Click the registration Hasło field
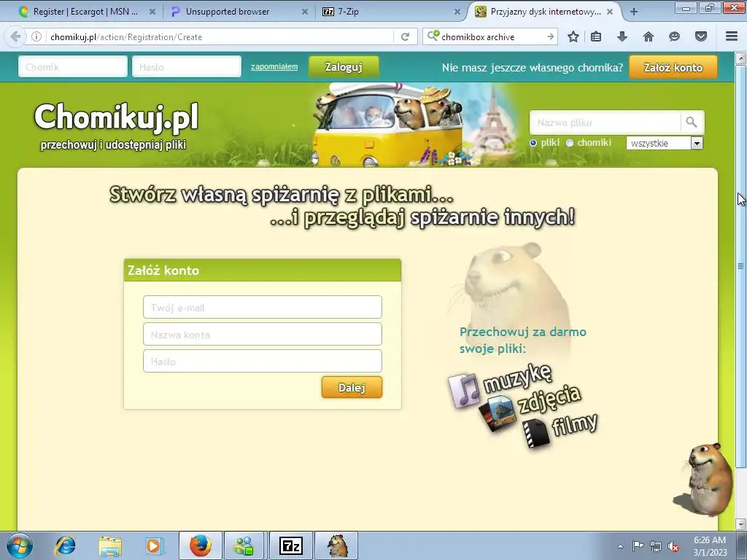 (x=263, y=362)
